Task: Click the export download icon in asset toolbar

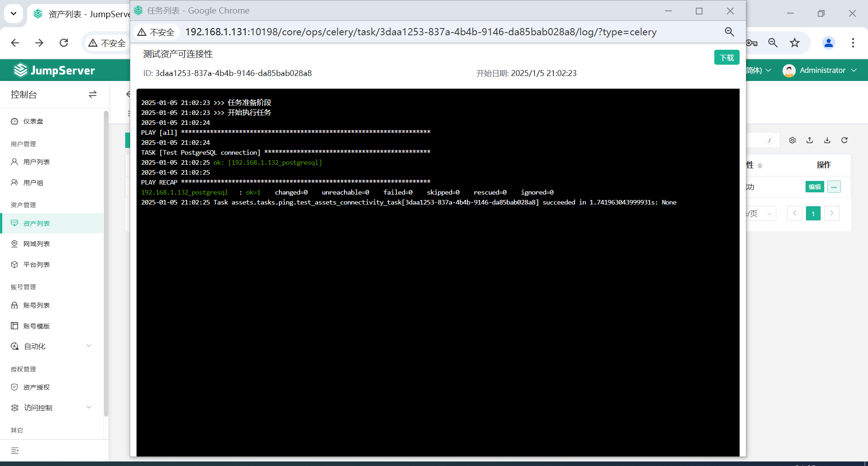Action: pos(827,140)
